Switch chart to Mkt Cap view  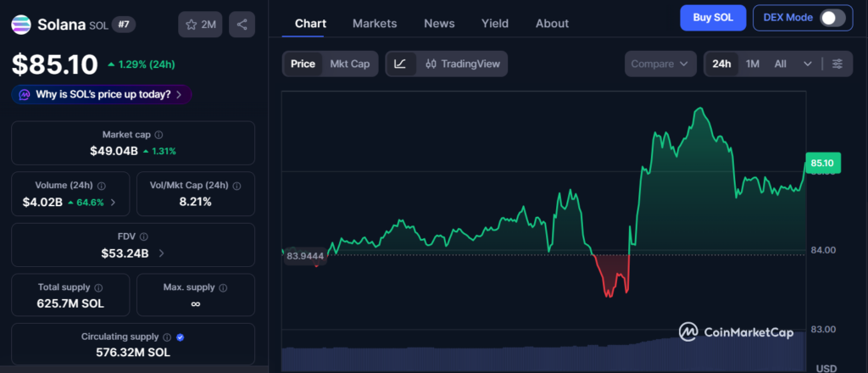[x=350, y=64]
